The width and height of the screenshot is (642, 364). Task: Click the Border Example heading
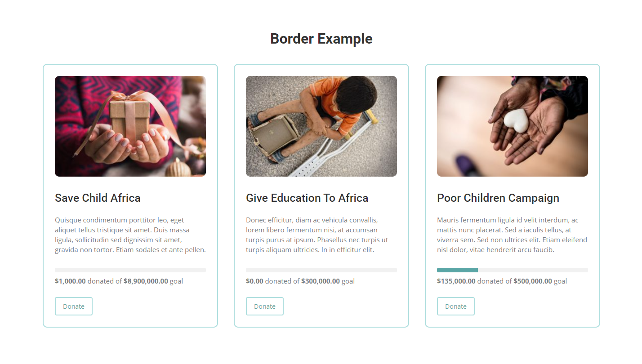coord(321,39)
